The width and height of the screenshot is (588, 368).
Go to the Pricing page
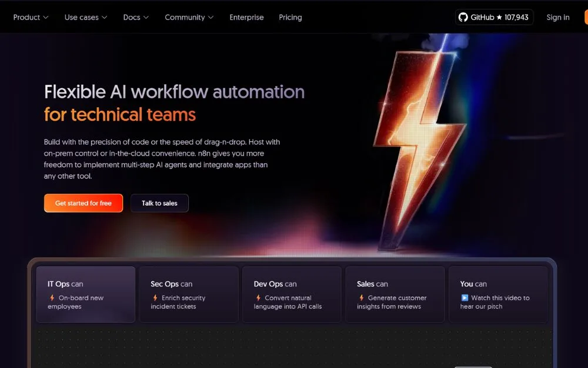click(290, 17)
